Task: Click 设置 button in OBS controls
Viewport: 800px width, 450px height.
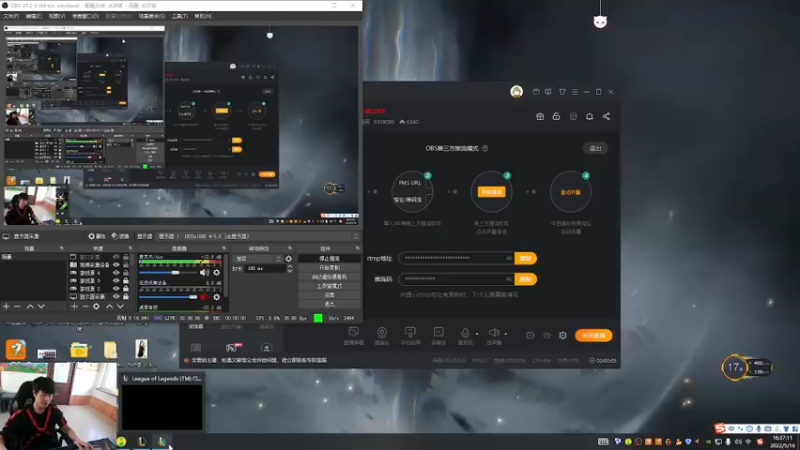Action: click(x=329, y=295)
